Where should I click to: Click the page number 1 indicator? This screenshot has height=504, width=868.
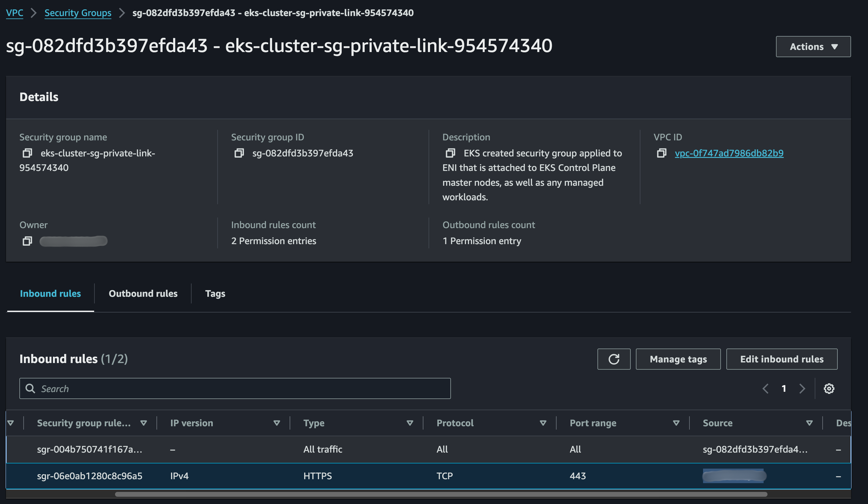(784, 389)
